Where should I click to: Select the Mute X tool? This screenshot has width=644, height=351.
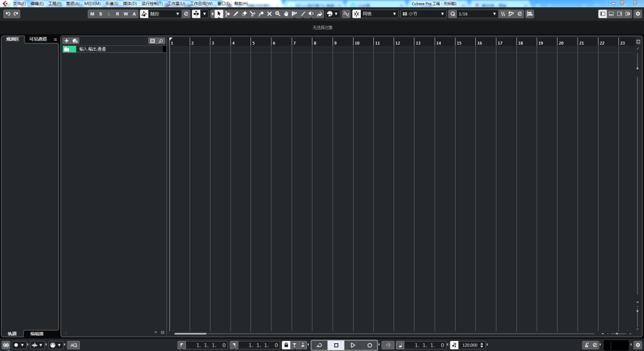point(270,14)
